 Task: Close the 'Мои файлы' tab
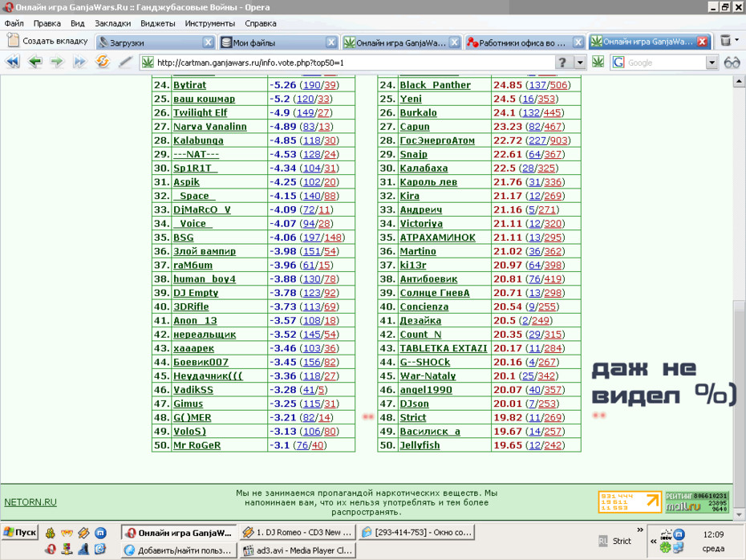pyautogui.click(x=331, y=43)
